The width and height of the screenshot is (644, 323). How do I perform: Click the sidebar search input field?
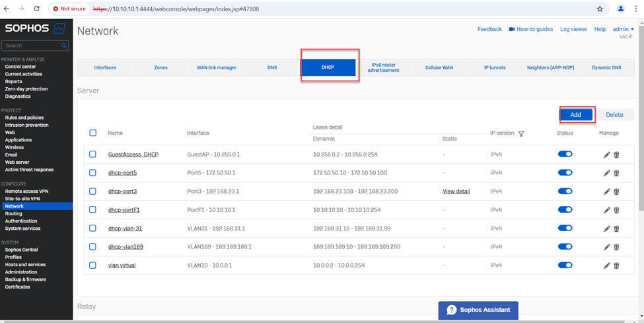pyautogui.click(x=31, y=46)
